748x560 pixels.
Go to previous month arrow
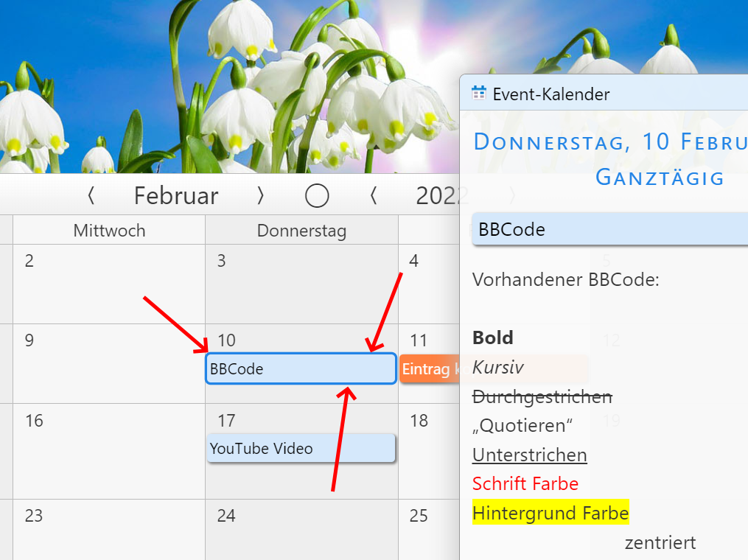pyautogui.click(x=91, y=195)
